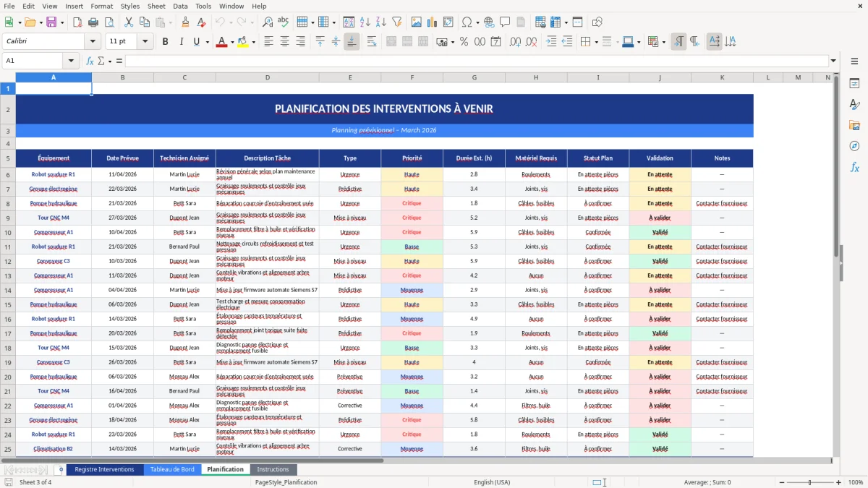Open Print Preview from the toolbar
The width and height of the screenshot is (868, 488).
tap(110, 22)
